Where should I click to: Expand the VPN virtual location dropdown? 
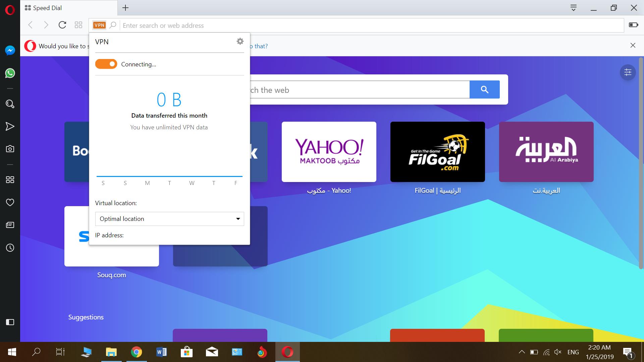pyautogui.click(x=169, y=218)
